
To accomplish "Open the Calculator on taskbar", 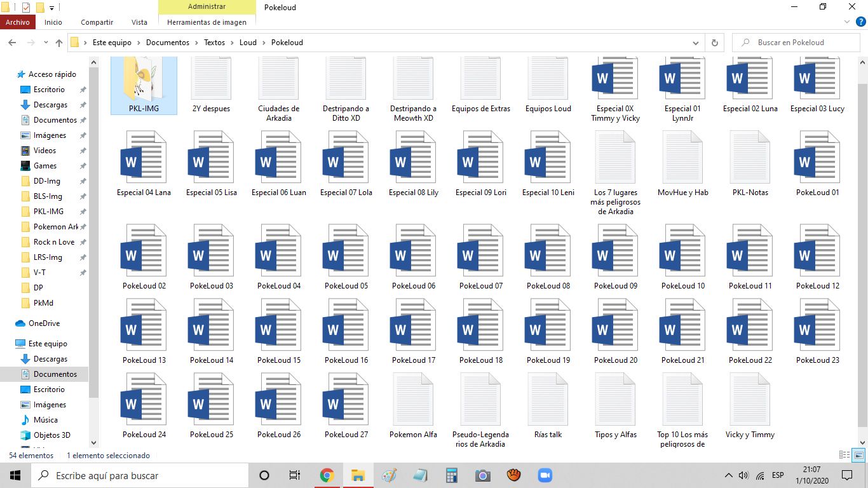I will (452, 475).
